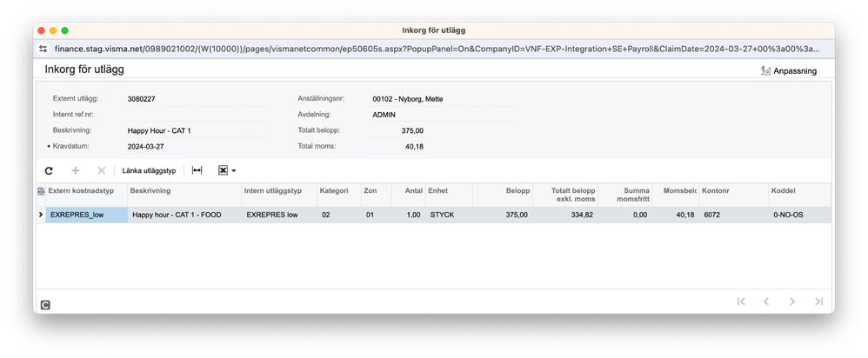Screen dimensions: 868x358
Task: Select the EXREPRES_low cell
Action: (86, 215)
